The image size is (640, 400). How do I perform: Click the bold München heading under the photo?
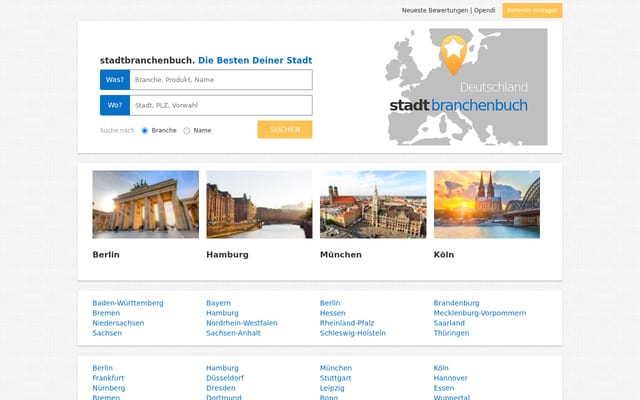coord(341,255)
